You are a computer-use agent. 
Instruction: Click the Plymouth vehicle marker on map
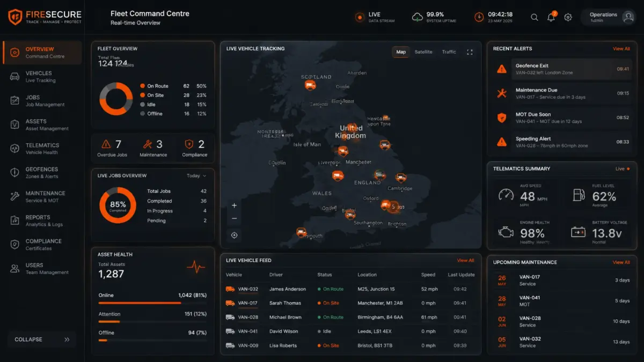point(302,232)
